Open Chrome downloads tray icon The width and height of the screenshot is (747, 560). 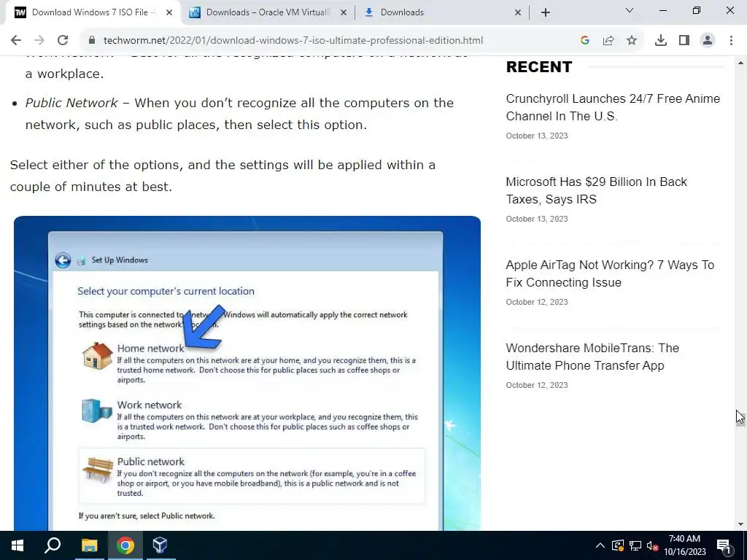pos(661,41)
